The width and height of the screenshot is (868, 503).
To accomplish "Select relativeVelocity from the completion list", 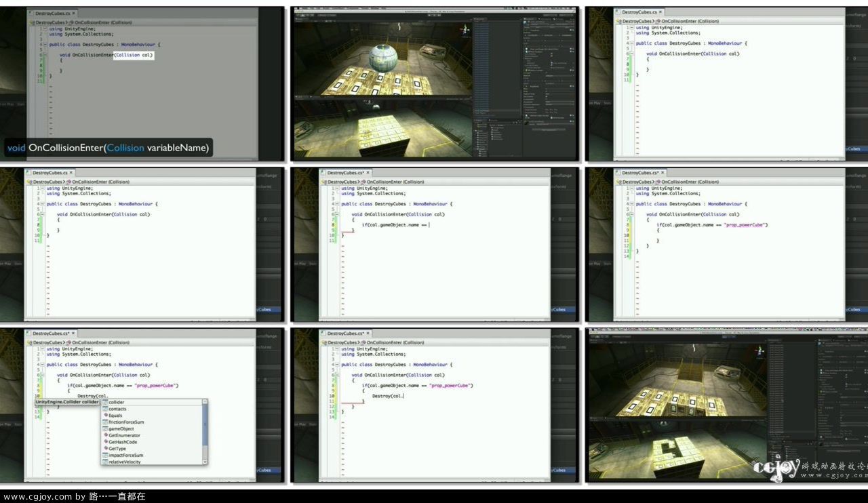I will click(127, 462).
